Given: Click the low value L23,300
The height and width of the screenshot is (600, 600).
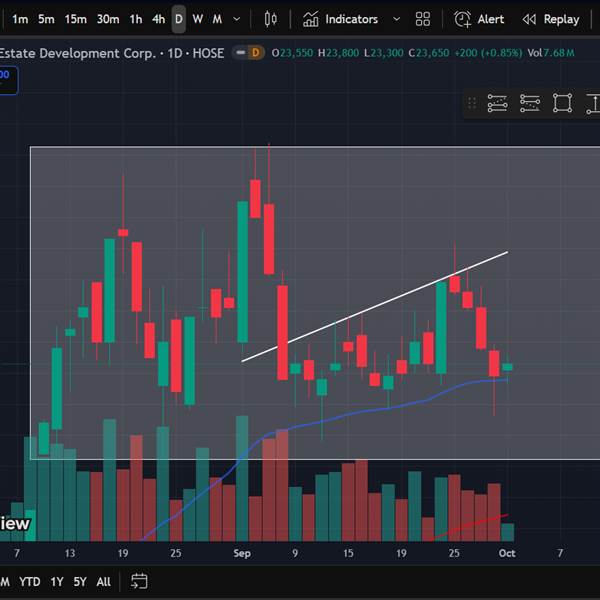Looking at the screenshot, I should tap(383, 53).
